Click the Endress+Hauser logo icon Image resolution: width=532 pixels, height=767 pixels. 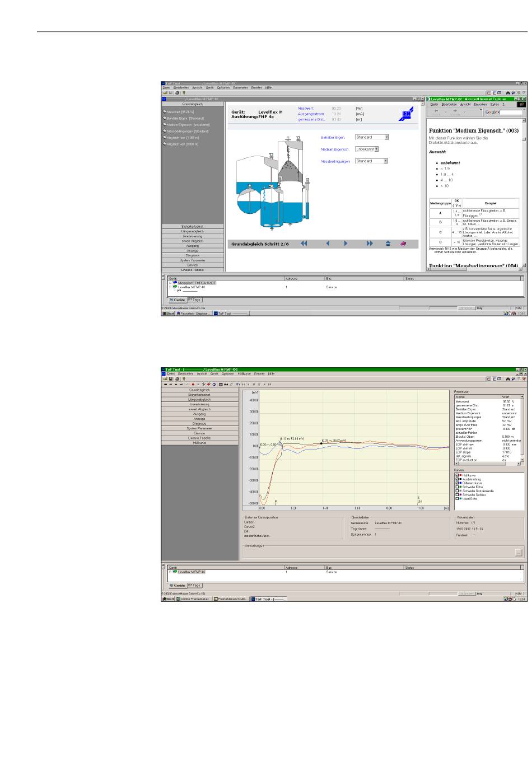pyautogui.click(x=406, y=114)
